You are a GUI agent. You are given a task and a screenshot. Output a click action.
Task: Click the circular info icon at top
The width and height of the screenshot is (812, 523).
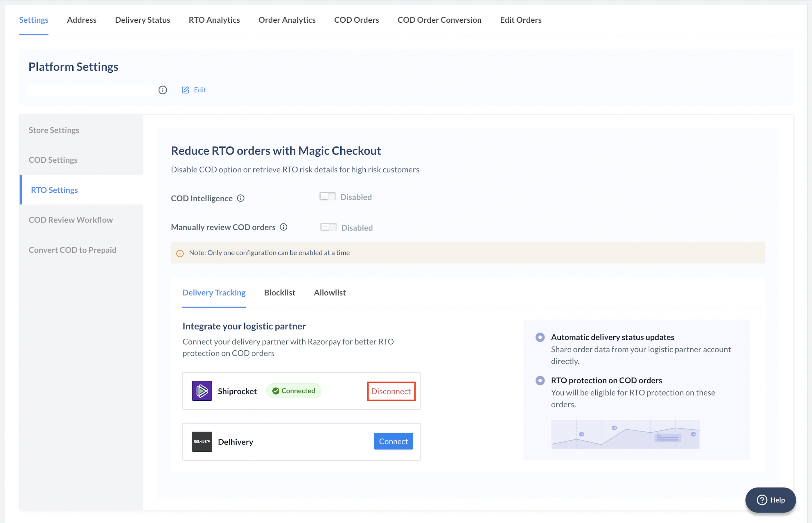tap(163, 90)
